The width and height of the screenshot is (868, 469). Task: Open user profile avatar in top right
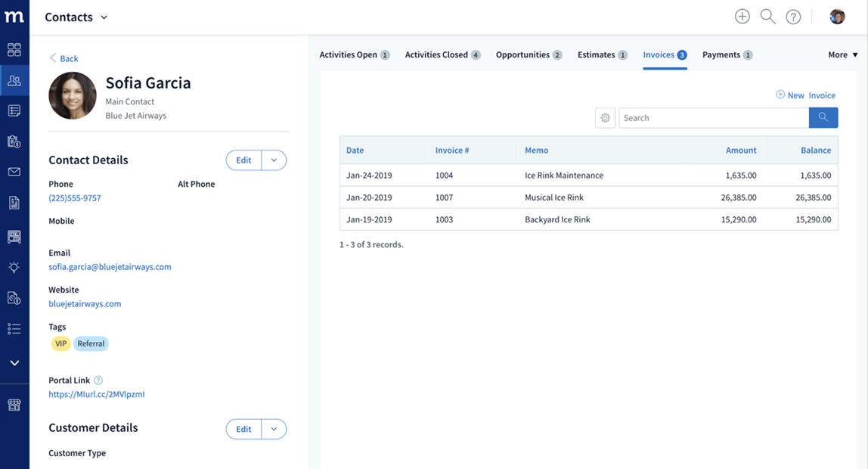click(837, 17)
